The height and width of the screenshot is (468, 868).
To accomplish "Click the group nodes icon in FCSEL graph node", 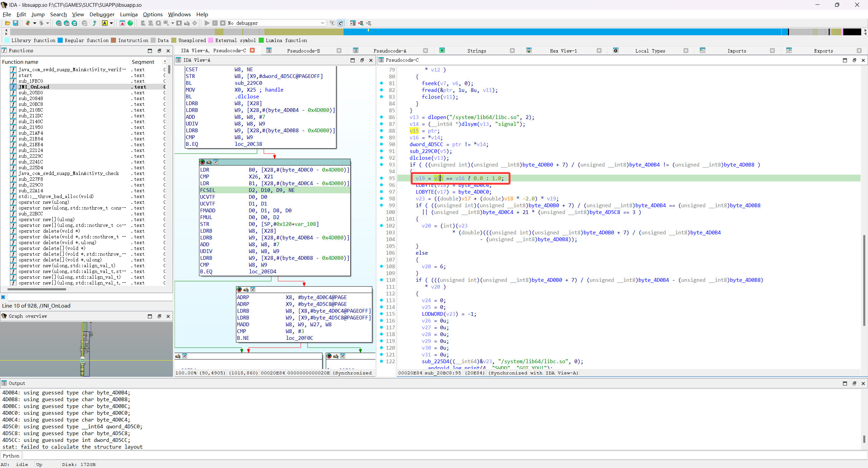I will [216, 162].
